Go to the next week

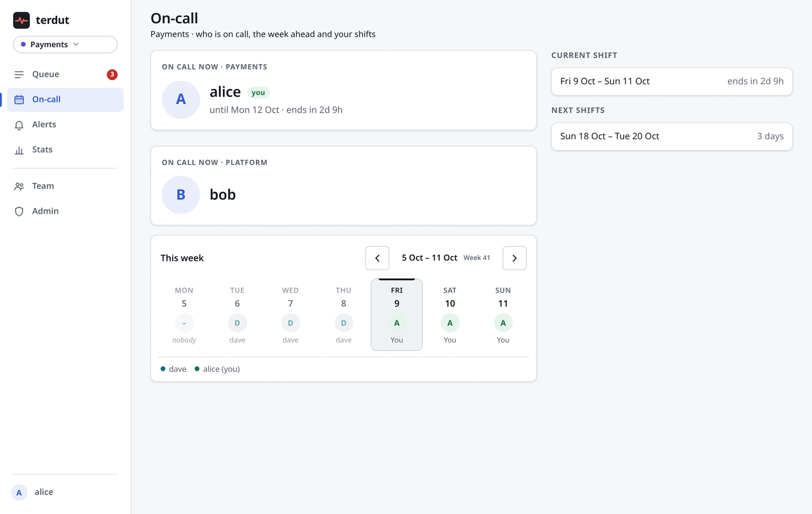pyautogui.click(x=515, y=258)
